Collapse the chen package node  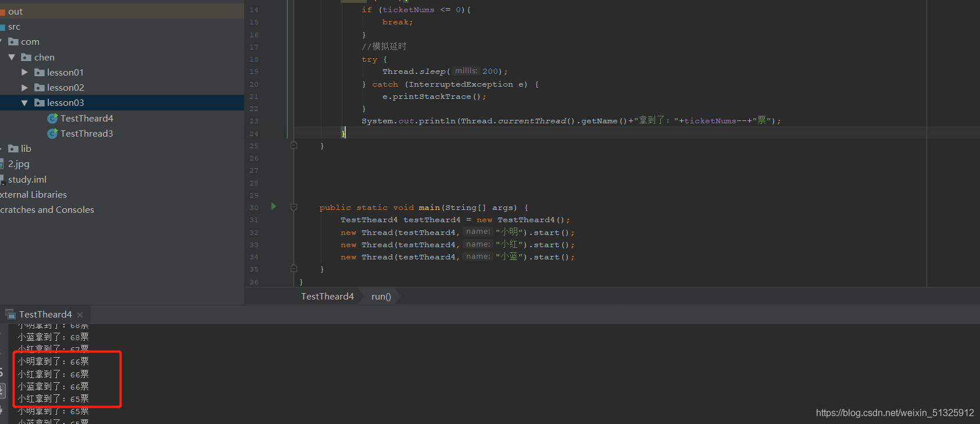pyautogui.click(x=12, y=57)
